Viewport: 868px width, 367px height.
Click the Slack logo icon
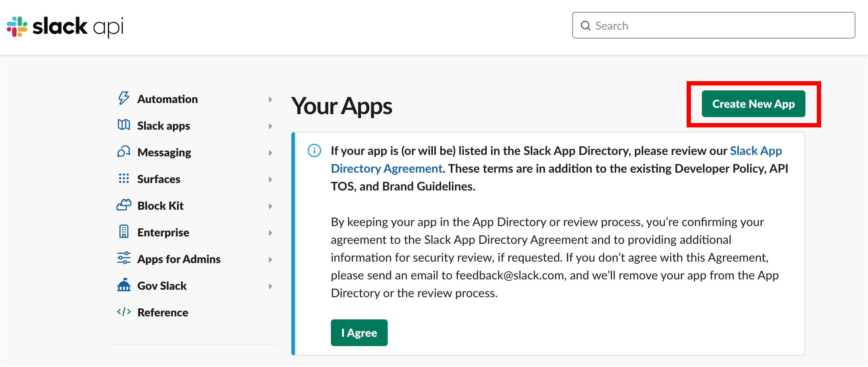tap(17, 27)
